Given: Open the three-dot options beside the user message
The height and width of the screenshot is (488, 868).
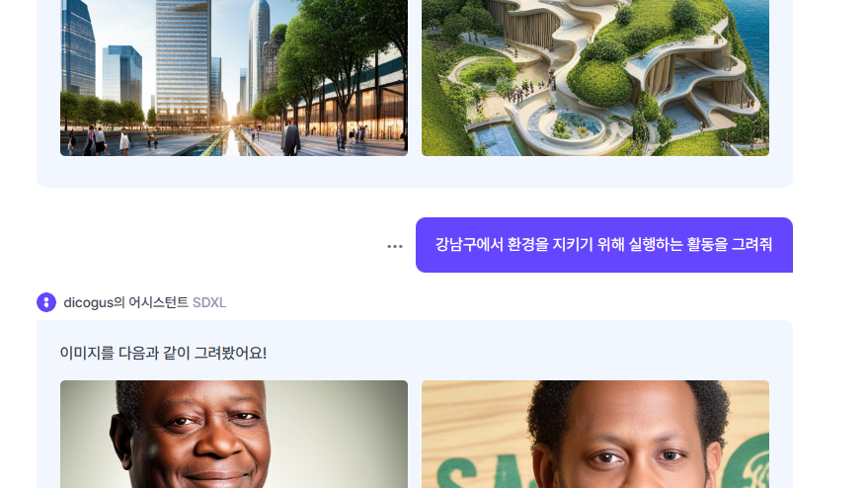Looking at the screenshot, I should pos(395,246).
